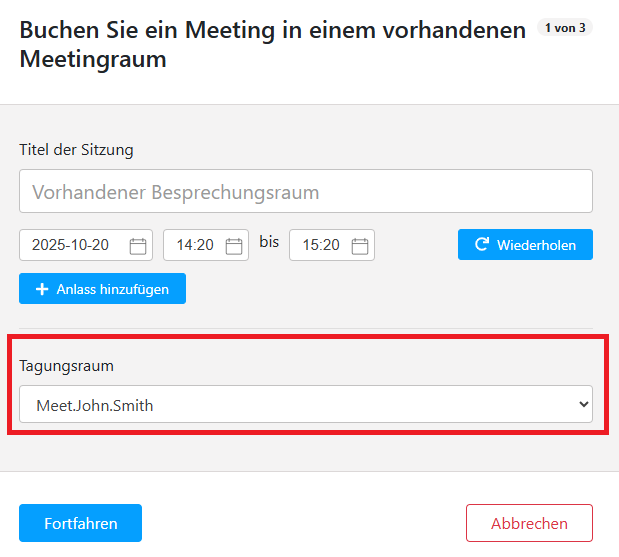619x557 pixels.
Task: Expand the Tagungsraum dropdown arrow
Action: point(584,405)
